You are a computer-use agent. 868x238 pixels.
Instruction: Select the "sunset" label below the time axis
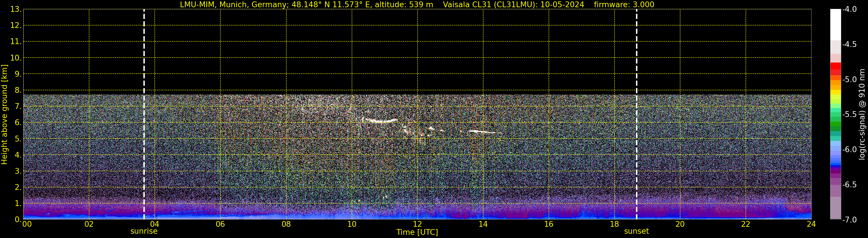pyautogui.click(x=637, y=231)
